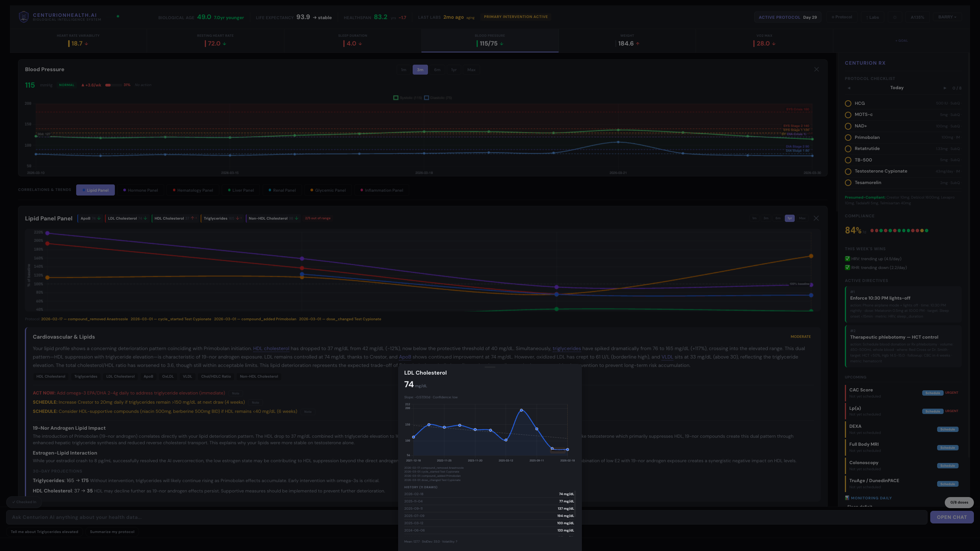980x551 pixels.
Task: Close the Lipid Panel chart
Action: point(816,218)
